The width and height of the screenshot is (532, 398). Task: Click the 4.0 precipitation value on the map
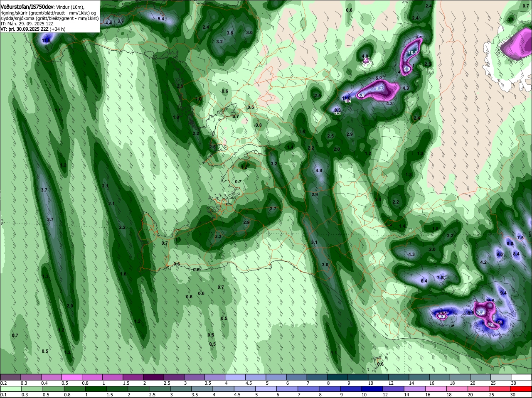(x=365, y=56)
